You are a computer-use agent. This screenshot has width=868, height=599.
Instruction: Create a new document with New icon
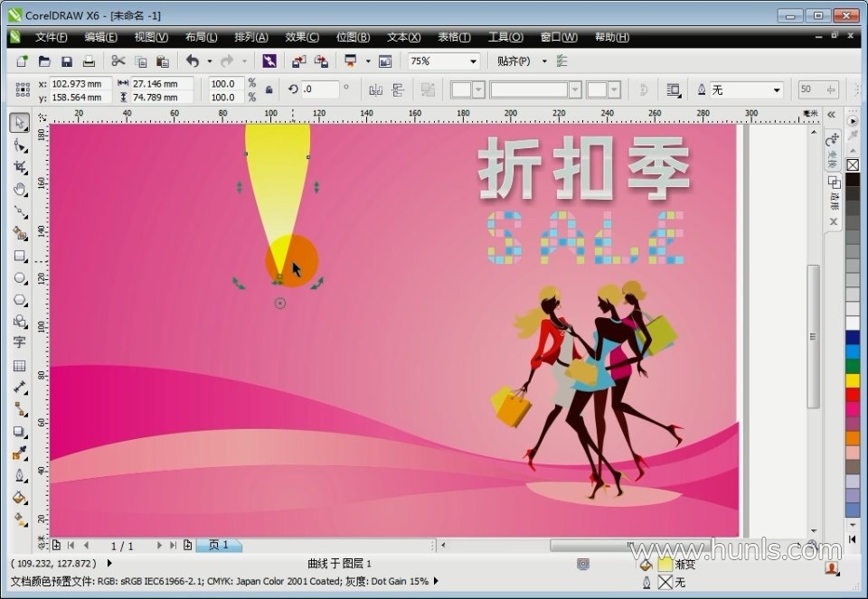pyautogui.click(x=22, y=61)
